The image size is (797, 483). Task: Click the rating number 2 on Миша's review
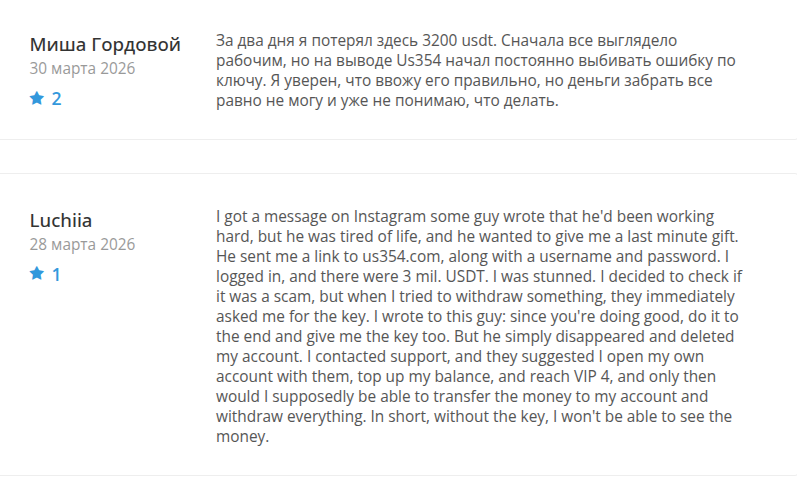57,99
